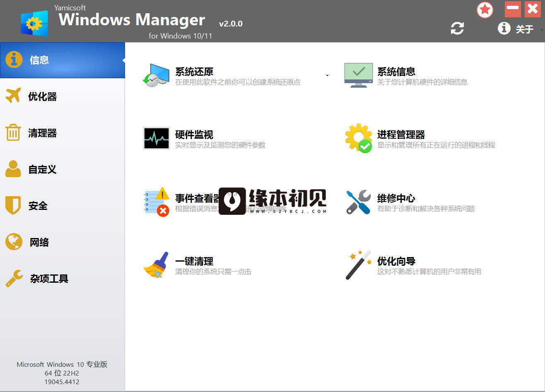
Task: Minimize the Windows Manager window
Action: [x=513, y=9]
